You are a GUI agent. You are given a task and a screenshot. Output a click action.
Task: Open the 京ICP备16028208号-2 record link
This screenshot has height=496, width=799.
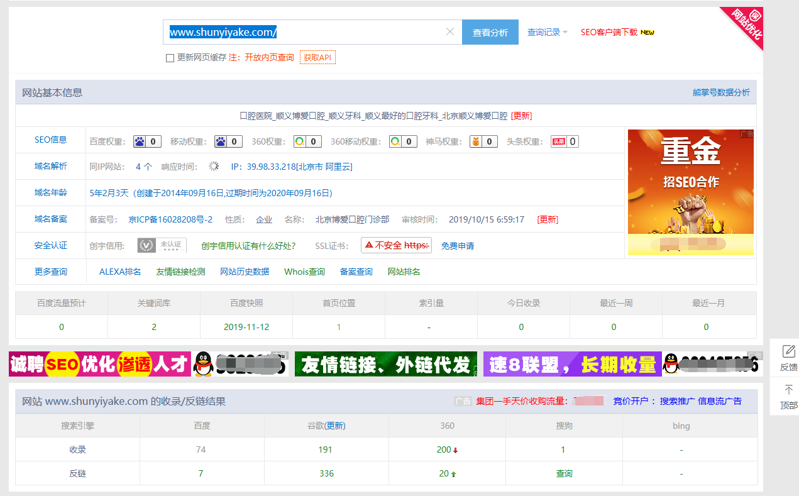coord(170,220)
